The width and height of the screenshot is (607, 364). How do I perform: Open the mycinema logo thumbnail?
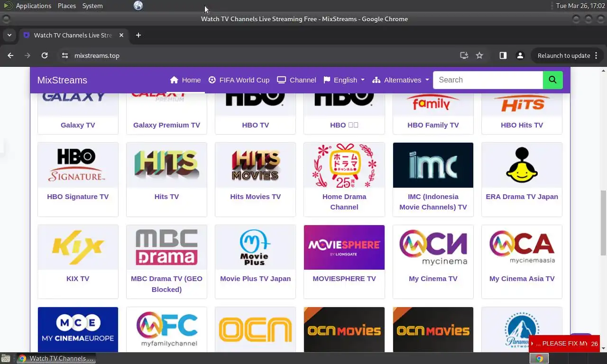tap(433, 247)
